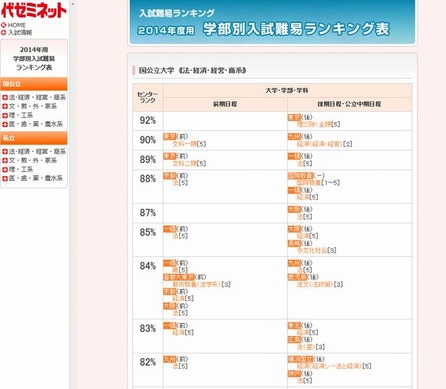Screen dimensions: 446x389
Task: Click the 九州(後) tag in 90% row
Action: [300, 136]
